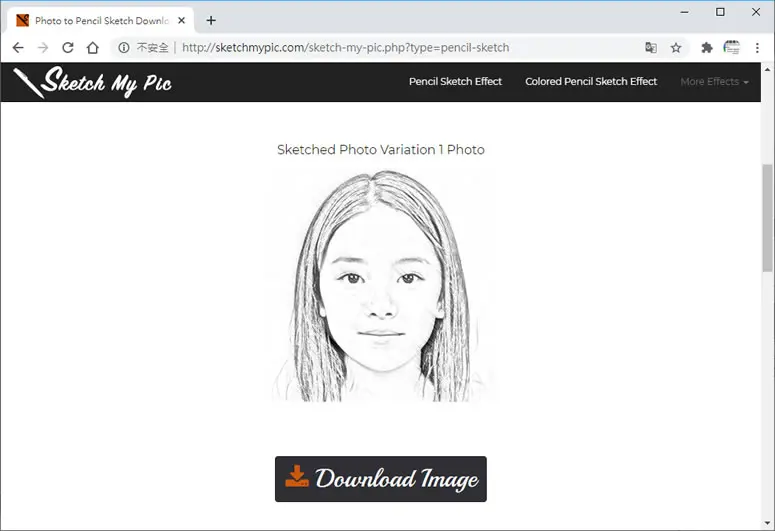Screen dimensions: 775x531
Task: Open the Chrome three-dot menu
Action: pyautogui.click(x=757, y=47)
